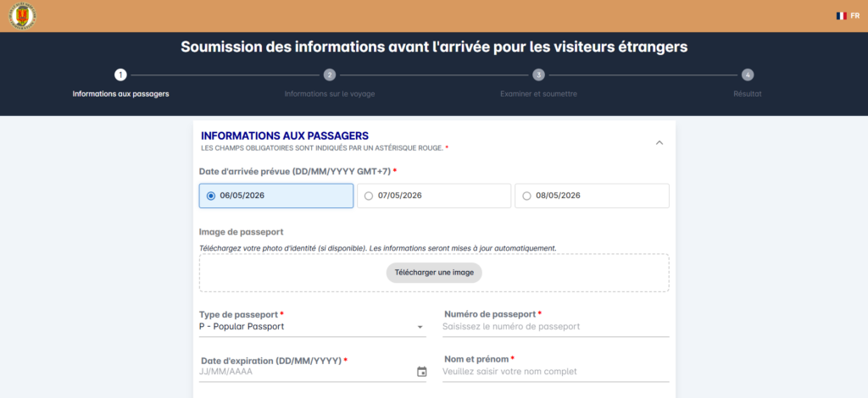Focus the Nom et prénom field
Viewport: 868px width, 398px height.
coord(556,372)
